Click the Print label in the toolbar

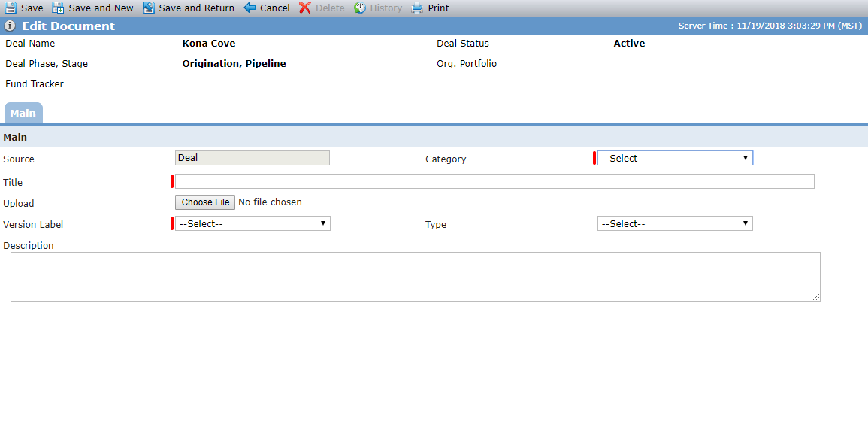click(438, 8)
